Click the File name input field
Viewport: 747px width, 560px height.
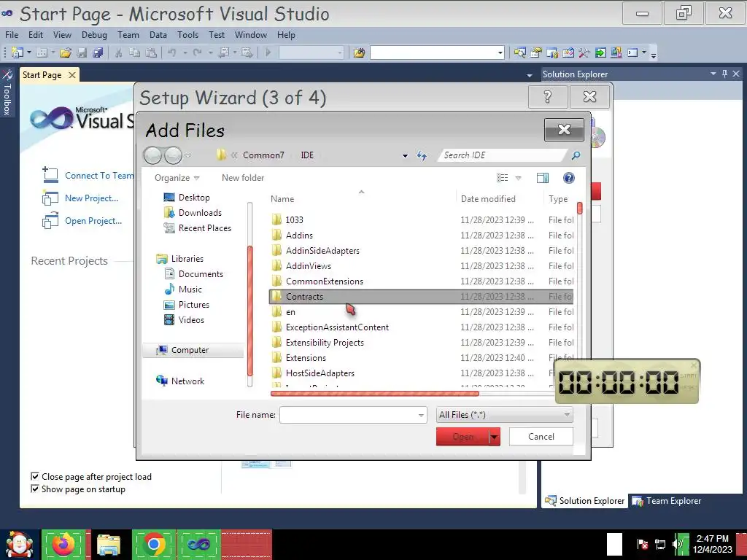(348, 415)
